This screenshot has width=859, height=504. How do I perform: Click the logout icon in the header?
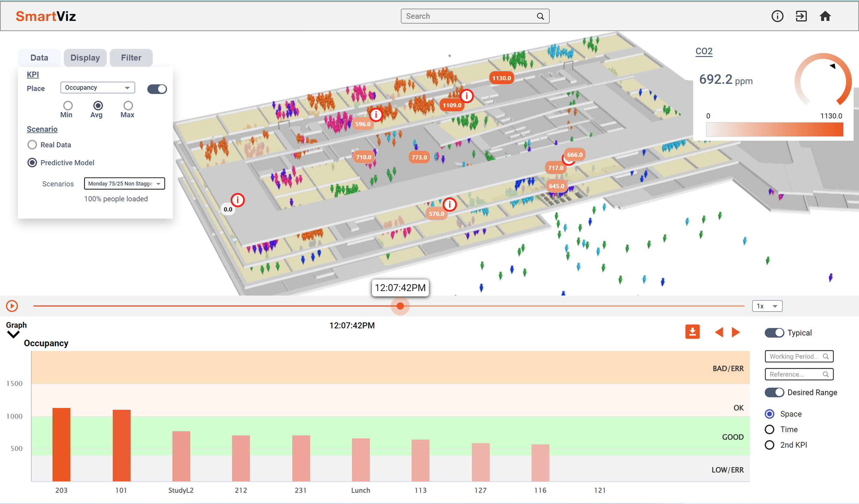click(x=801, y=16)
